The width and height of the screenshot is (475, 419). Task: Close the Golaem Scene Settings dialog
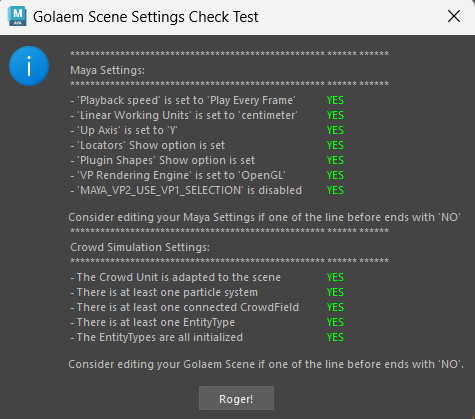pos(454,16)
